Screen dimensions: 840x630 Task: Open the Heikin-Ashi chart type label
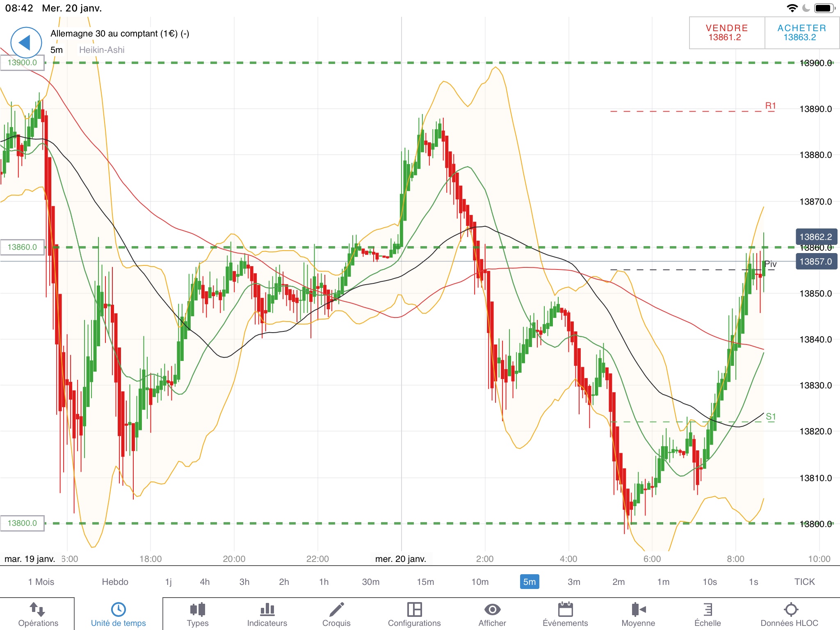102,50
